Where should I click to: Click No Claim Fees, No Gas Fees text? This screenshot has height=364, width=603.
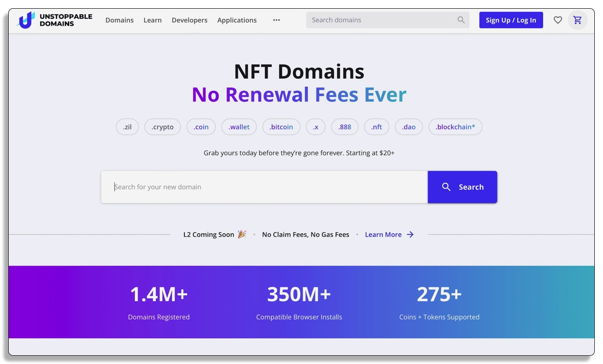pos(306,235)
